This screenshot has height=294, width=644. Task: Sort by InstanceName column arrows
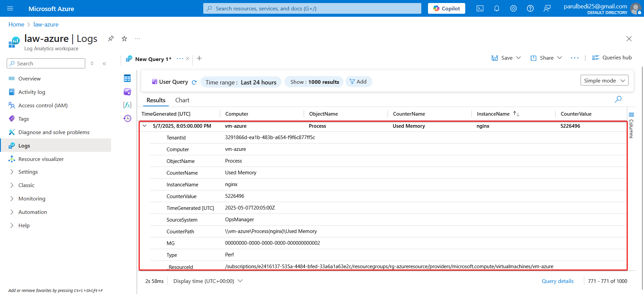[516, 114]
